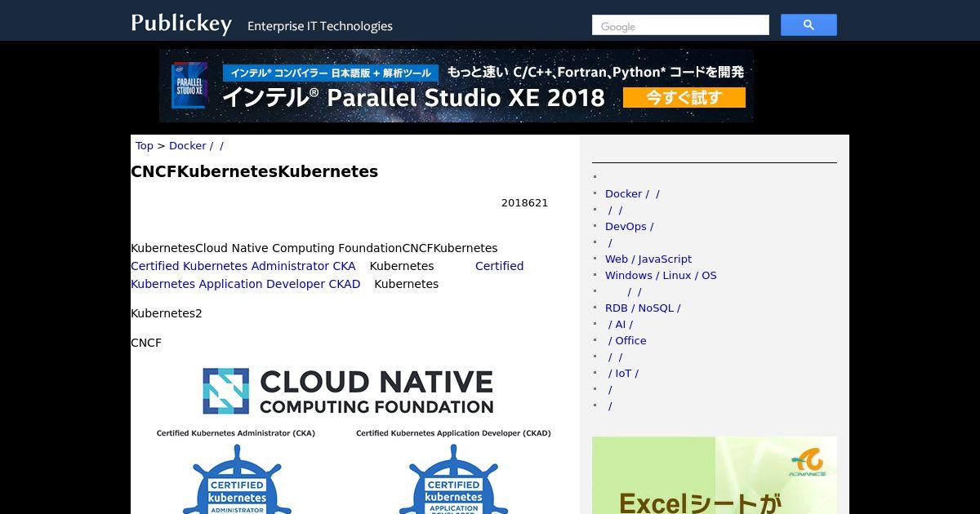The height and width of the screenshot is (514, 980).
Task: Click the Publickey site logo
Action: 181,24
